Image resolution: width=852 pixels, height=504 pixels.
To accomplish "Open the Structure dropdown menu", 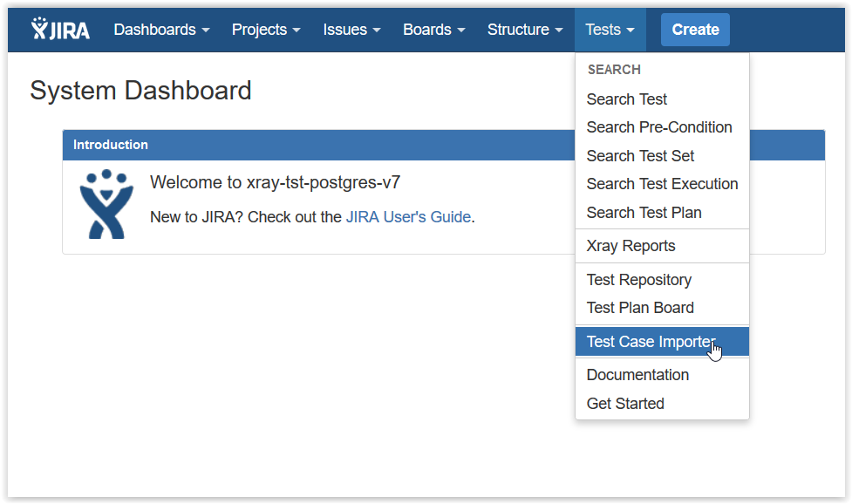I will [x=525, y=30].
